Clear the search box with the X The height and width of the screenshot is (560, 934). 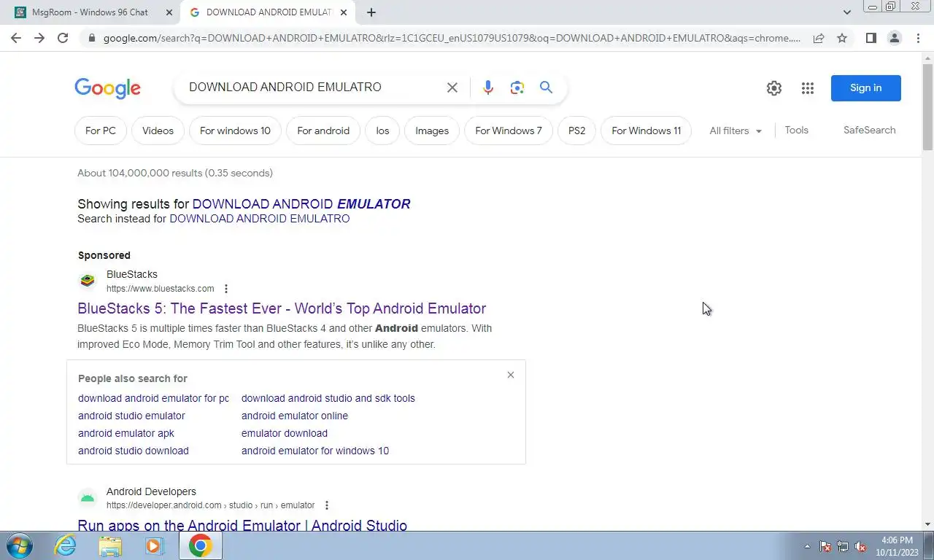[x=452, y=87]
